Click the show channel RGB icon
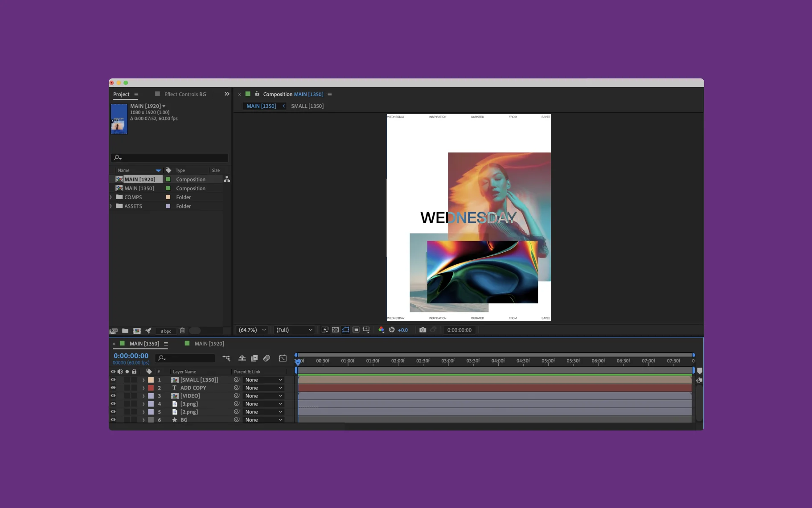 pyautogui.click(x=381, y=330)
